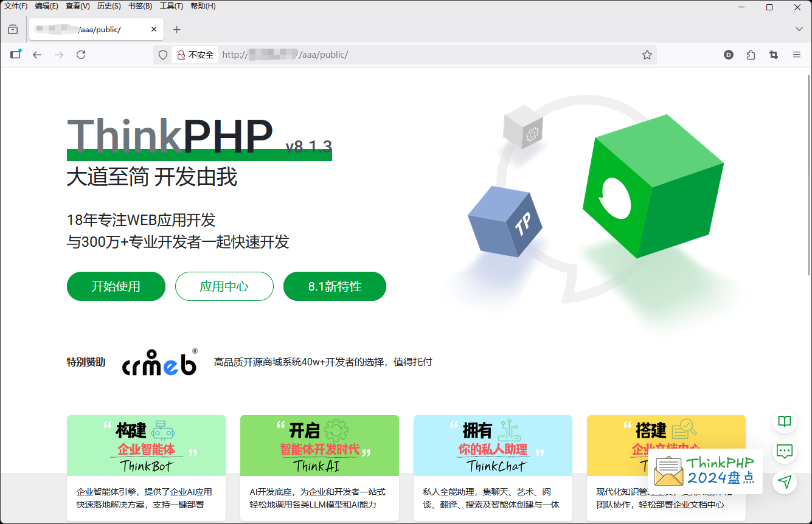Close the /aaa/public/ tab
Viewport: 812px width, 524px height.
(154, 29)
